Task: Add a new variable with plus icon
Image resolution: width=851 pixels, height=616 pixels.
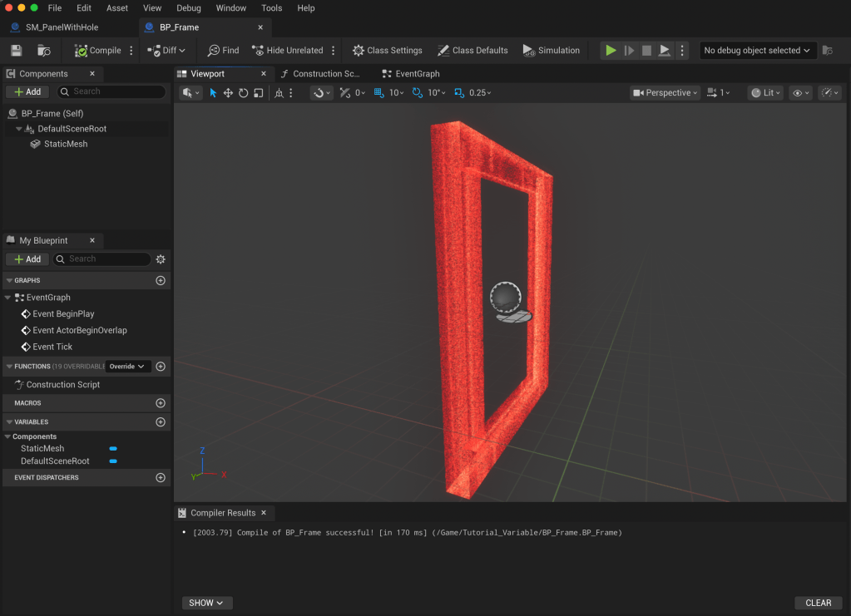Action: [x=161, y=422]
